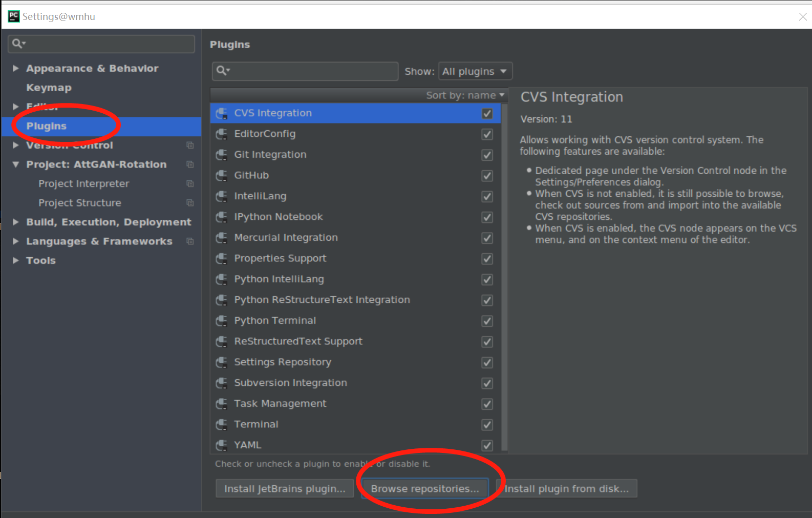This screenshot has width=812, height=518.
Task: Focus the settings search field
Action: pos(101,44)
